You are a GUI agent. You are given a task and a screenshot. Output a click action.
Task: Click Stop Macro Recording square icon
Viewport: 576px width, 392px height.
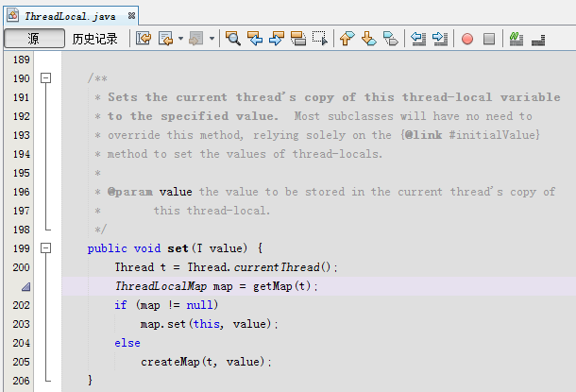[489, 39]
